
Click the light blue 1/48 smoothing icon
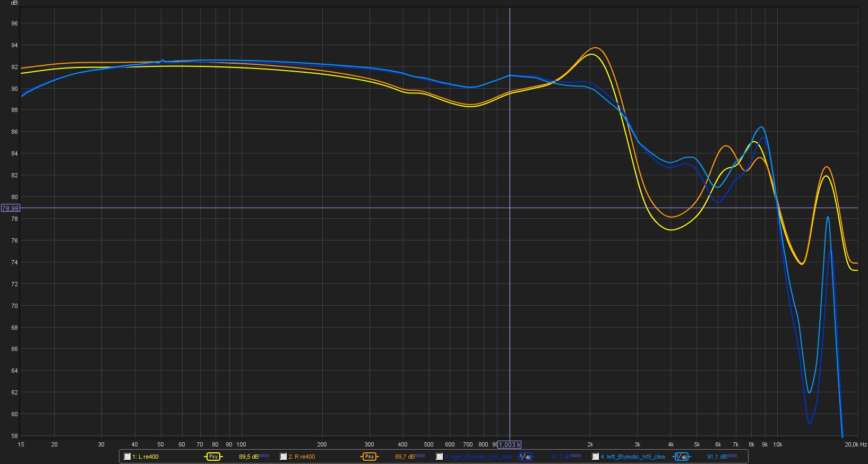pyautogui.click(x=681, y=457)
